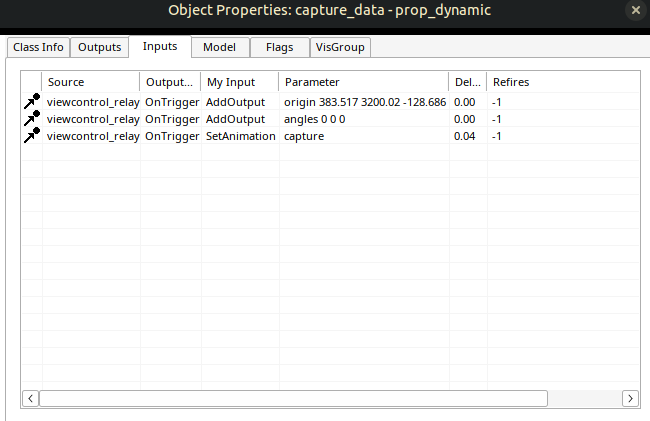Open the Outputs tab
Viewport: 650px width, 421px height.
[99, 47]
